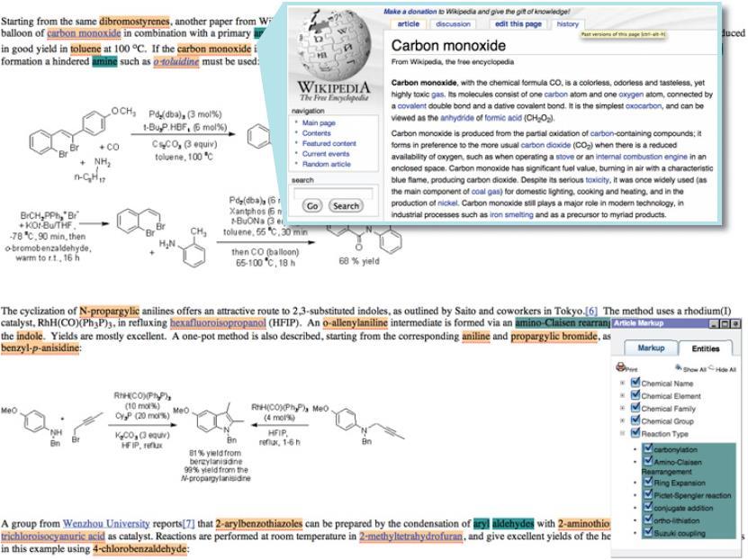Expand the Chemical Element tree node
This screenshot has height=560, width=748.
[622, 395]
